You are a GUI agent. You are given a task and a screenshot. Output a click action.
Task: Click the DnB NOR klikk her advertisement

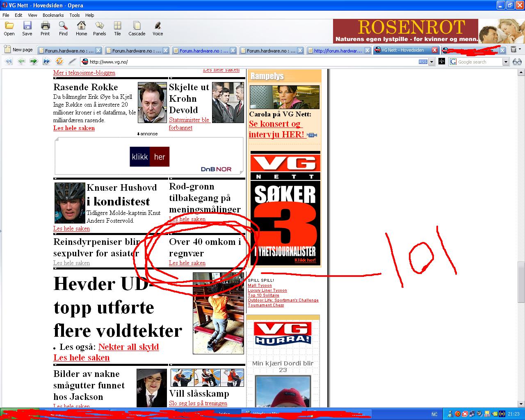[x=149, y=156]
